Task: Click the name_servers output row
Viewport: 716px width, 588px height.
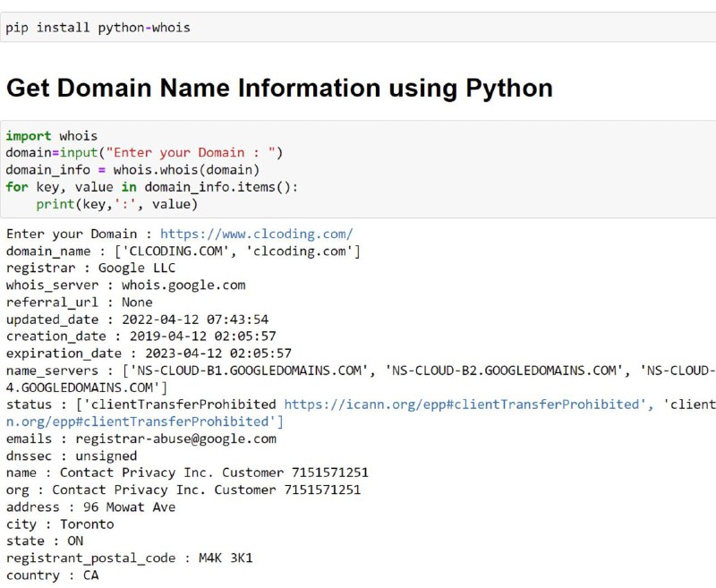Action: [361, 371]
